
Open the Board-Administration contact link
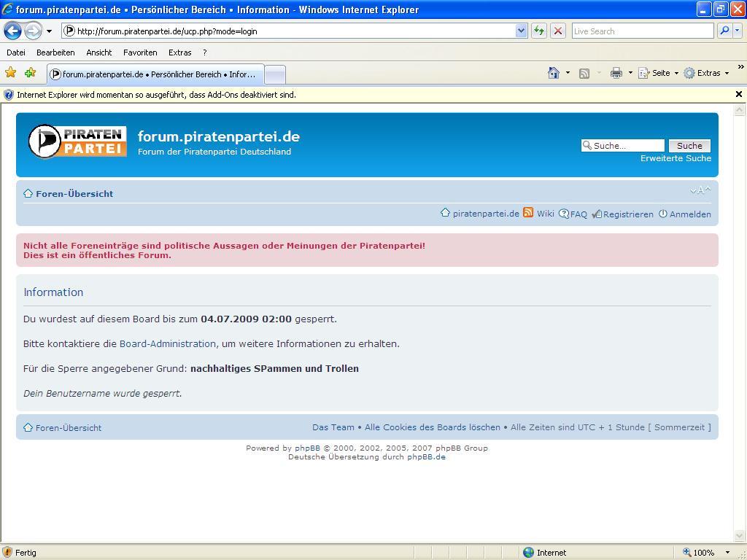(168, 344)
